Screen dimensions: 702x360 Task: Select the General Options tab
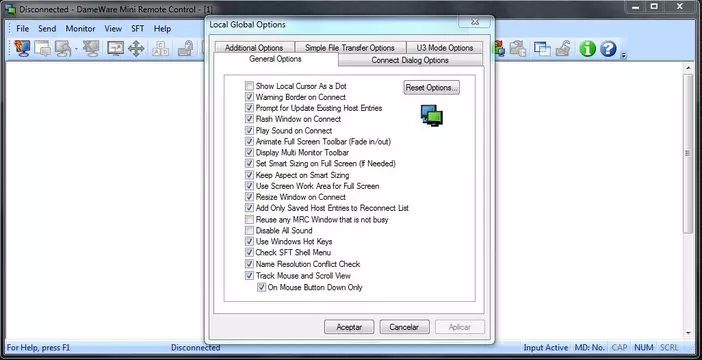click(x=275, y=59)
